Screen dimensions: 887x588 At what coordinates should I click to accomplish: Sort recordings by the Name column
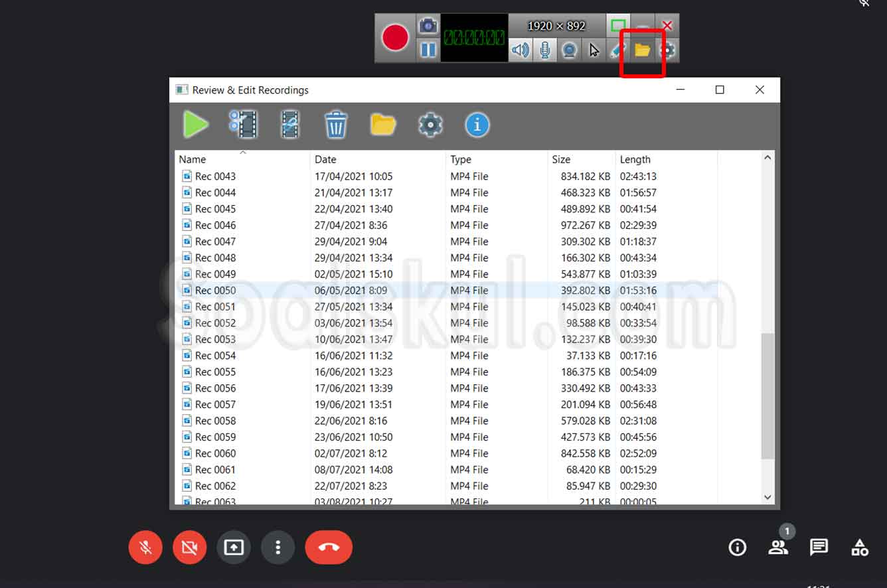192,159
